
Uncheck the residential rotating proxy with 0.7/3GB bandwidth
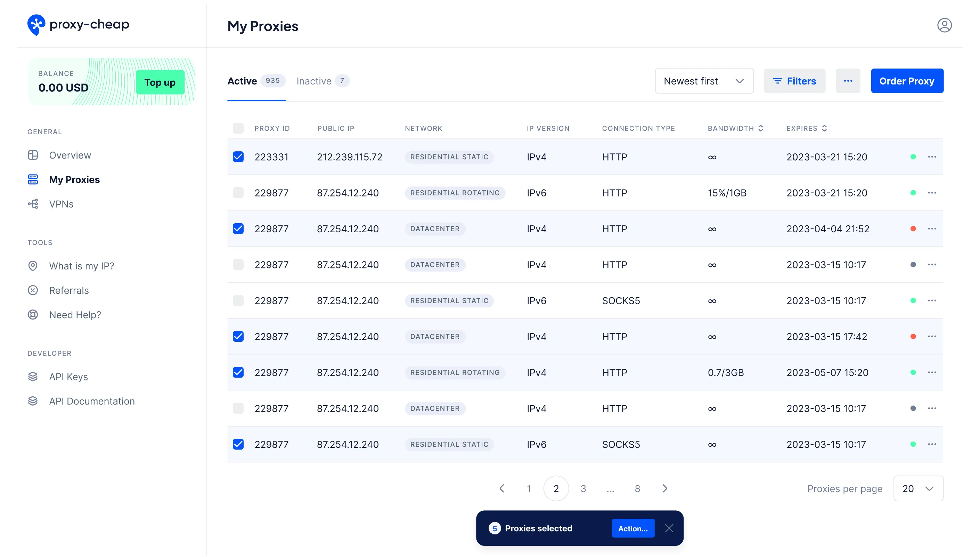click(x=238, y=372)
